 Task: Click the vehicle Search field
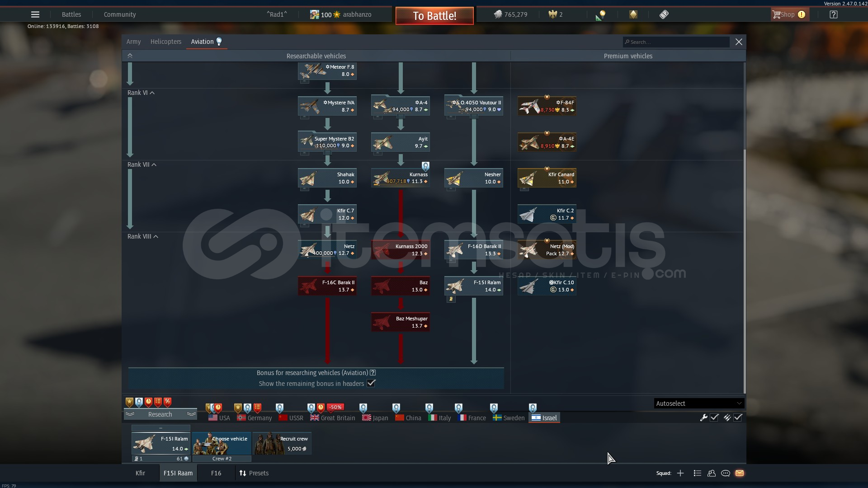[x=676, y=42]
